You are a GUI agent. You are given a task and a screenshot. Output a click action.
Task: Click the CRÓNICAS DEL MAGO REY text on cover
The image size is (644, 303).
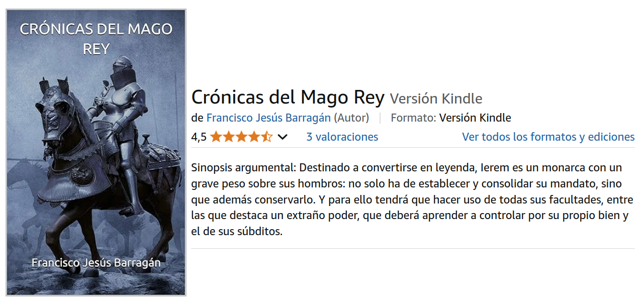pos(96,38)
